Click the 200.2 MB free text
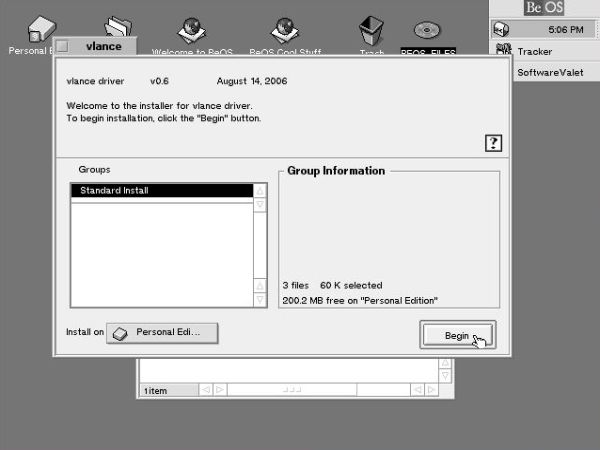This screenshot has height=450, width=600. point(360,301)
